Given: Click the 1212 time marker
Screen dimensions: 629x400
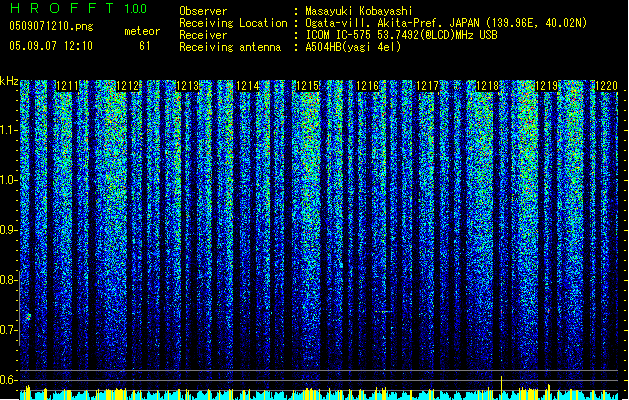Looking at the screenshot, I should [128, 86].
